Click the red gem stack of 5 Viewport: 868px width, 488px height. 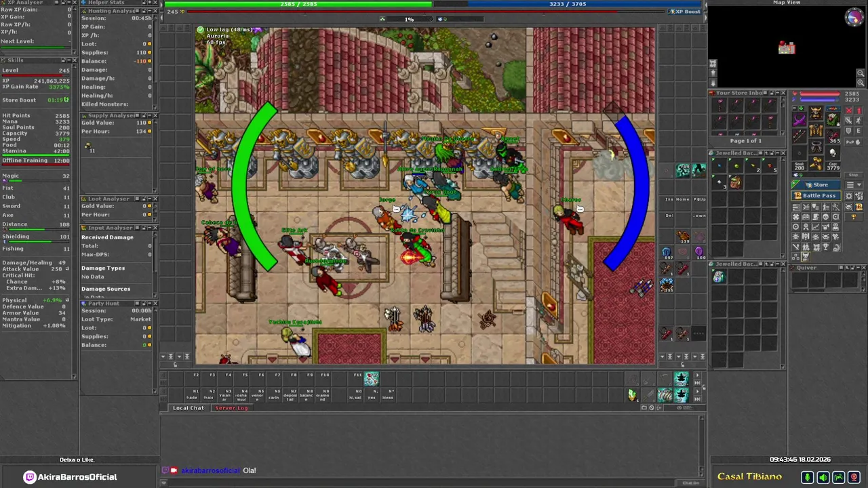tap(770, 165)
